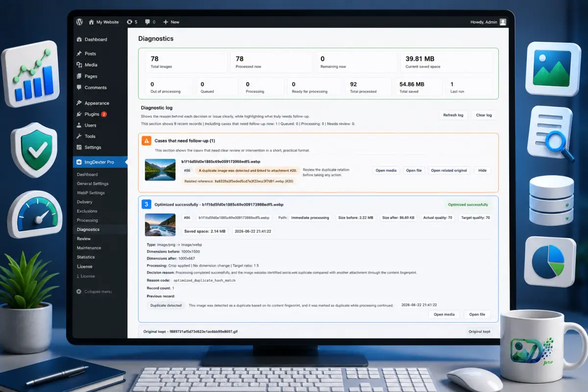
Task: Click the Clear log button
Action: [484, 115]
